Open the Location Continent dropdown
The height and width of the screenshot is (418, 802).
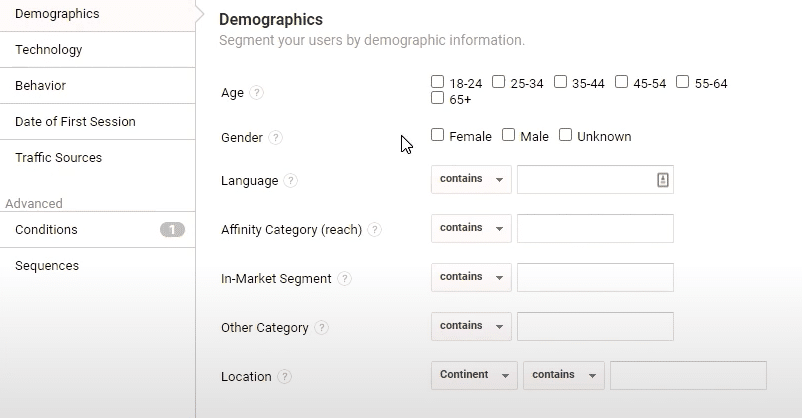474,376
